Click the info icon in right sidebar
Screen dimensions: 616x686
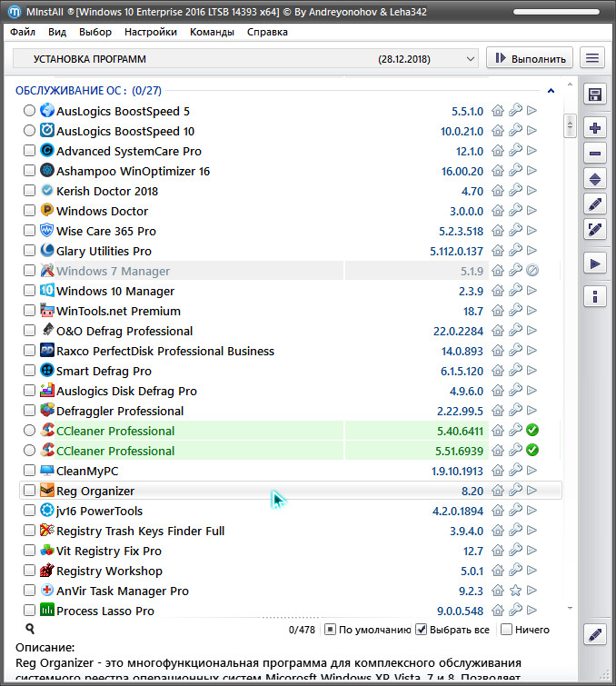pos(595,296)
